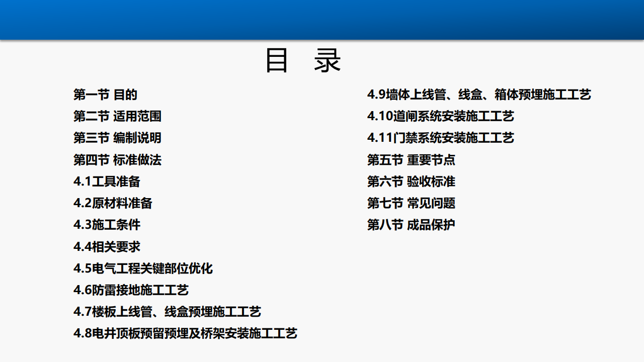Click 4.11门禁系统安装施工工艺
The width and height of the screenshot is (644, 362).
tap(441, 138)
